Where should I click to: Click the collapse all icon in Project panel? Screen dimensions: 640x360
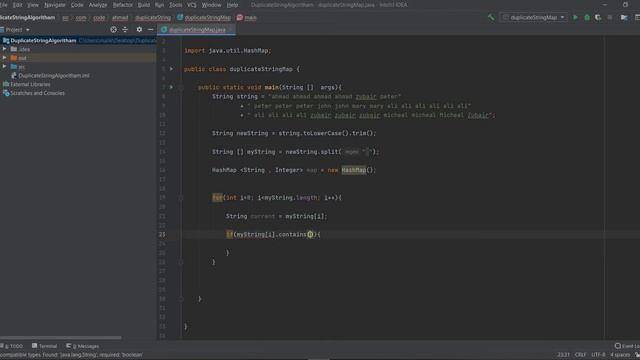point(125,30)
